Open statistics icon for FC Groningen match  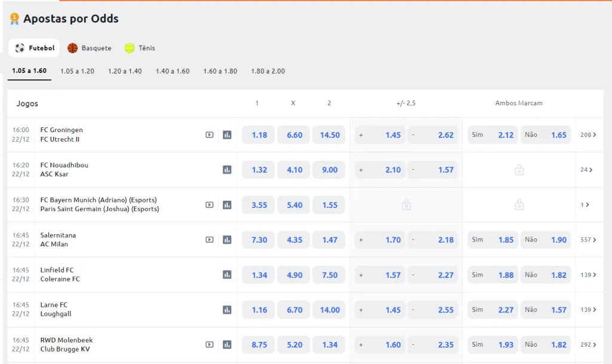[227, 135]
